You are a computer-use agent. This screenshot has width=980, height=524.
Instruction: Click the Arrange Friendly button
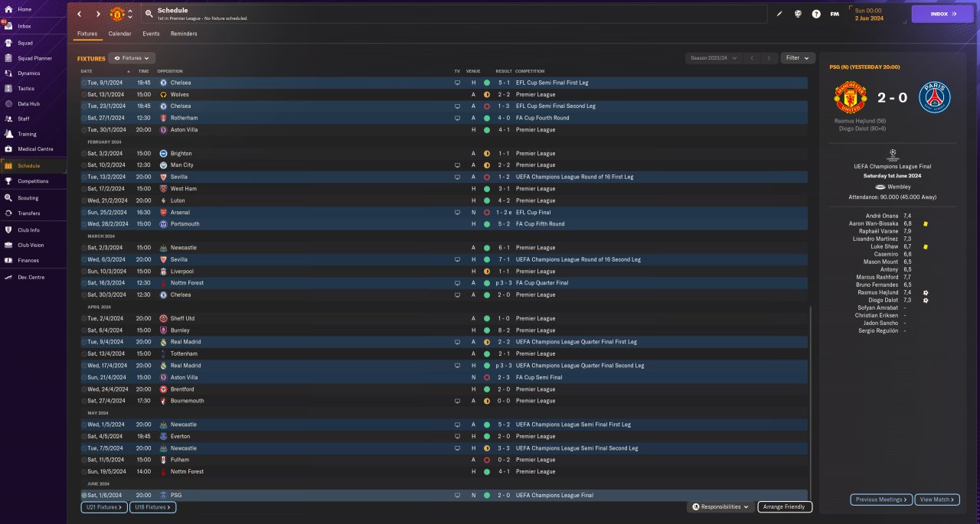pyautogui.click(x=785, y=507)
